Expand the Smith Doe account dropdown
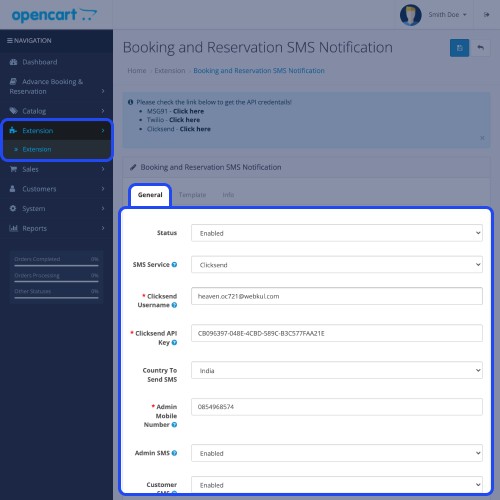 click(447, 15)
